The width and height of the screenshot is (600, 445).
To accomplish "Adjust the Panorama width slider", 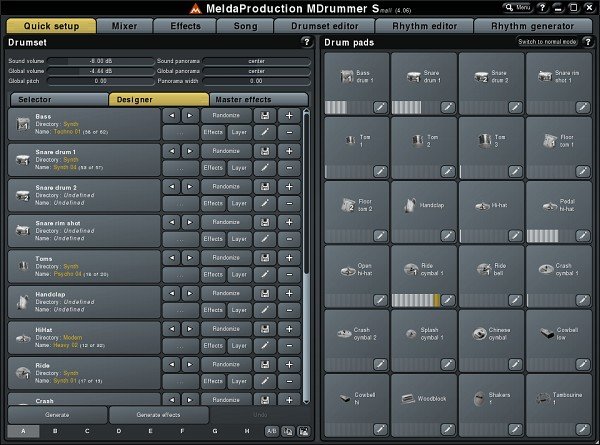I will pos(256,81).
